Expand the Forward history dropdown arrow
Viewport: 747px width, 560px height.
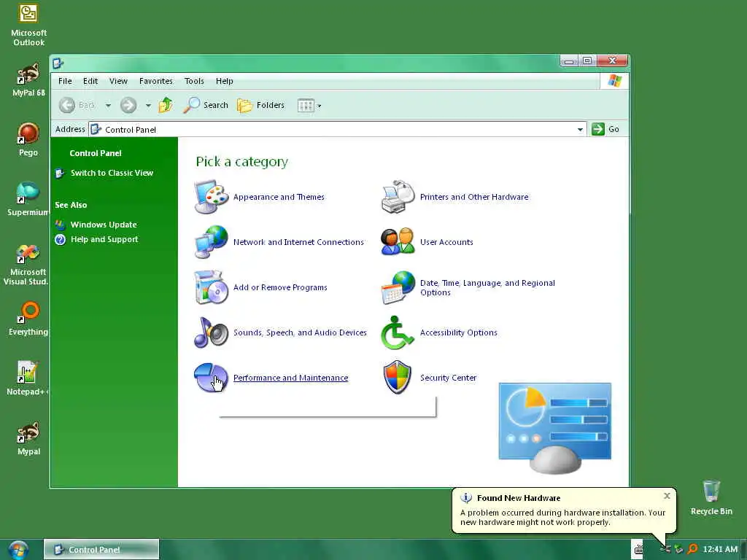click(148, 105)
